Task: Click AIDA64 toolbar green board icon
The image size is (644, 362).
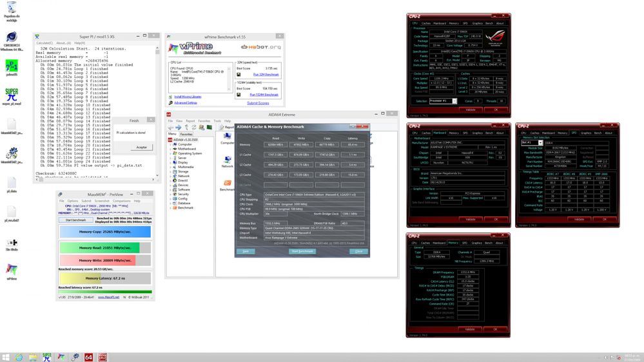Action: (x=209, y=128)
